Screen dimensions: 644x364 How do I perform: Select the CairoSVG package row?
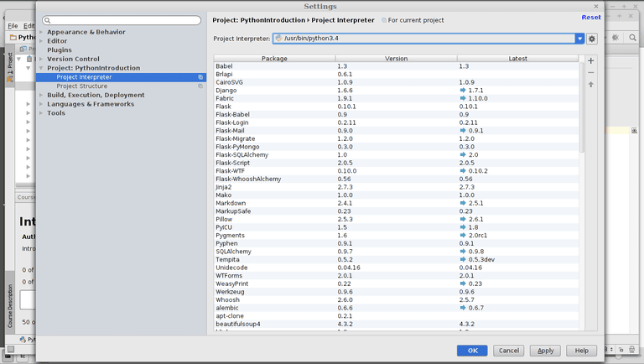(396, 82)
